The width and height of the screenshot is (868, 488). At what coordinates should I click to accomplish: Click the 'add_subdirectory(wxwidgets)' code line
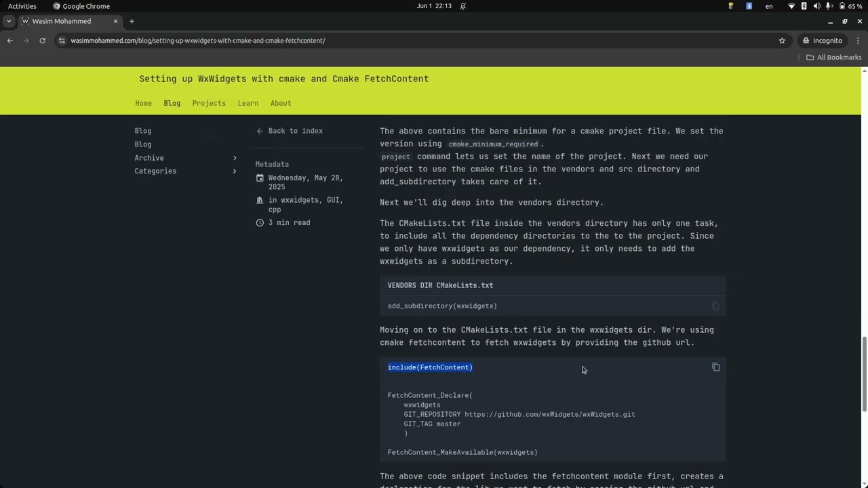tap(442, 306)
